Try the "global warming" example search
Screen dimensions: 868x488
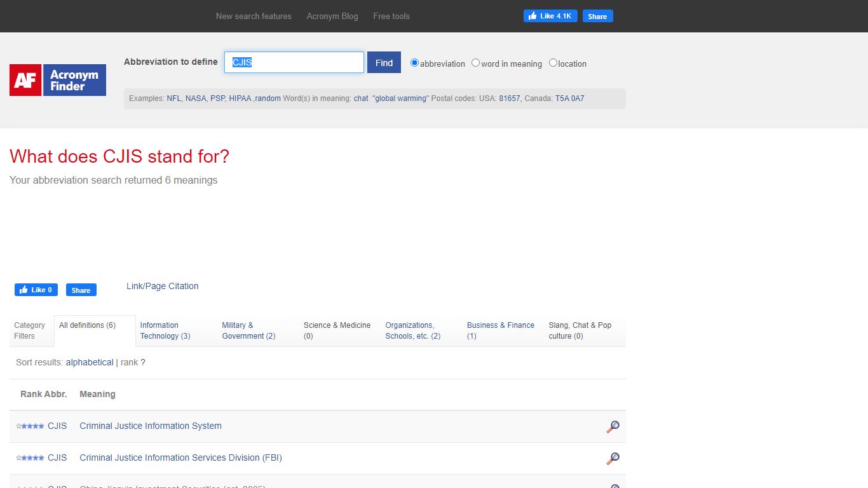coord(401,98)
